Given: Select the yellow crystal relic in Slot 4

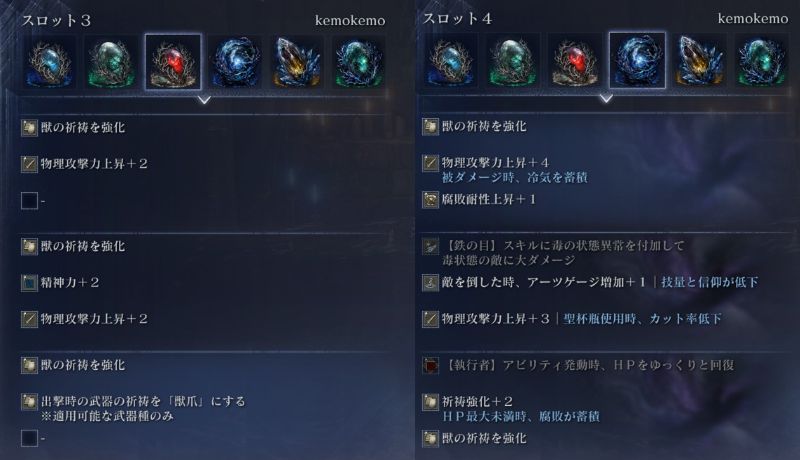Looking at the screenshot, I should coord(699,61).
